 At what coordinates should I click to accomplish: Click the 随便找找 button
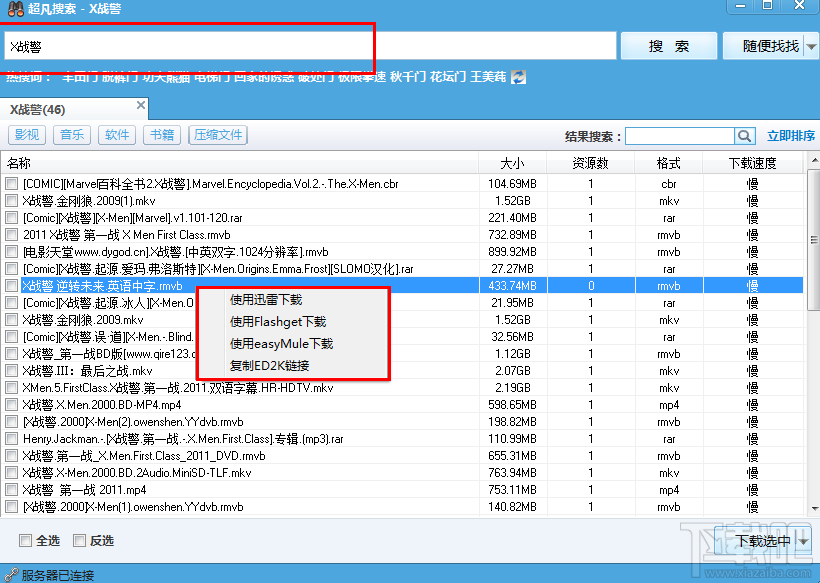tap(764, 46)
